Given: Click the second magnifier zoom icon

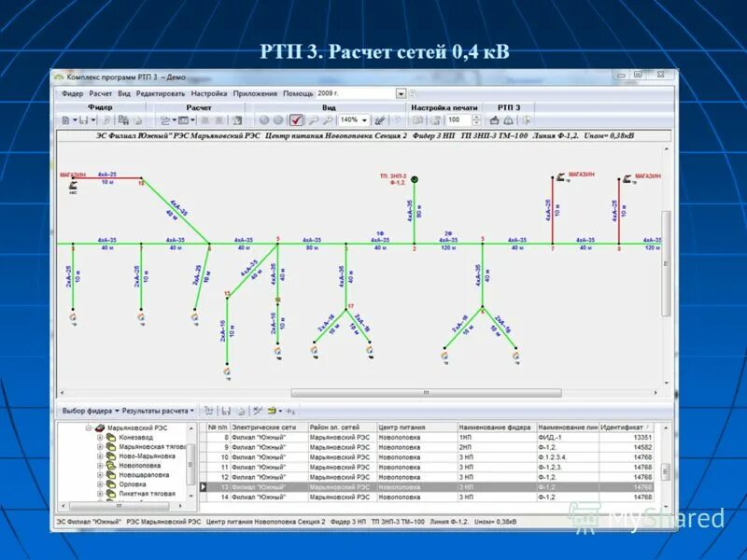Looking at the screenshot, I should pos(328,120).
